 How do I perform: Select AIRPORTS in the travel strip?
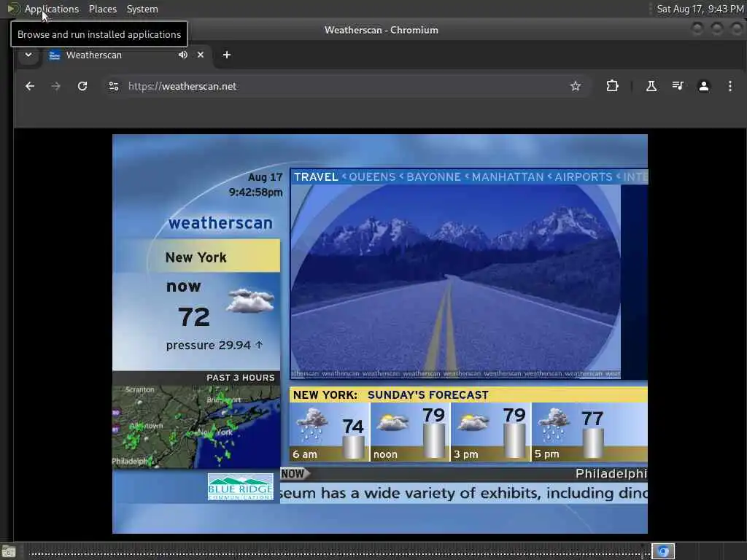click(583, 177)
